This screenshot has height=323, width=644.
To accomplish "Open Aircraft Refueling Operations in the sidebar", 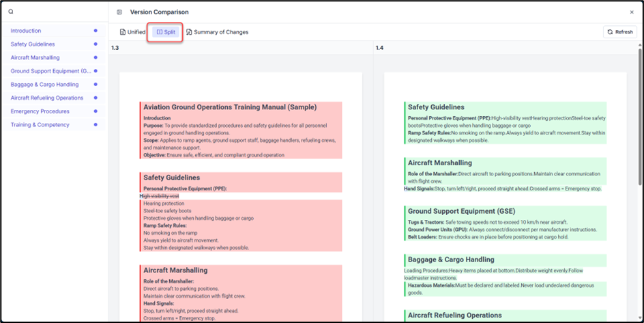I will click(x=47, y=98).
